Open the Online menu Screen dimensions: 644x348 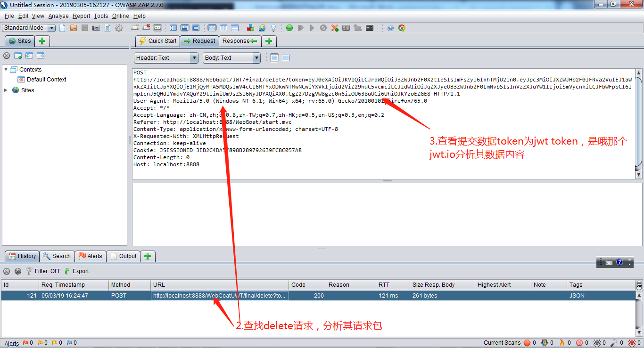121,16
